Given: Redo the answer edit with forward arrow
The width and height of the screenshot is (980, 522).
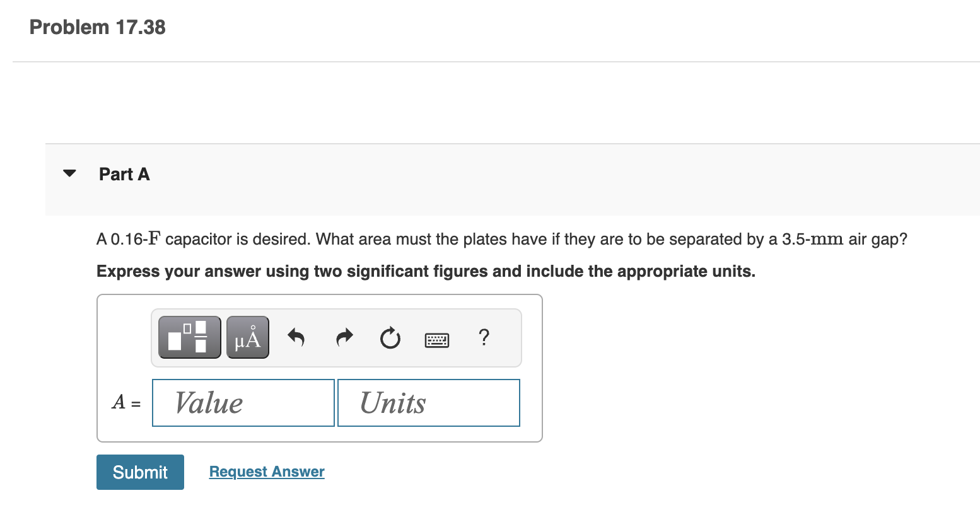Looking at the screenshot, I should [x=344, y=337].
